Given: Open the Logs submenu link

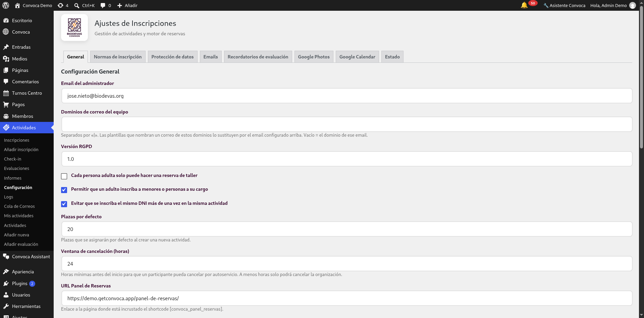Looking at the screenshot, I should 8,197.
